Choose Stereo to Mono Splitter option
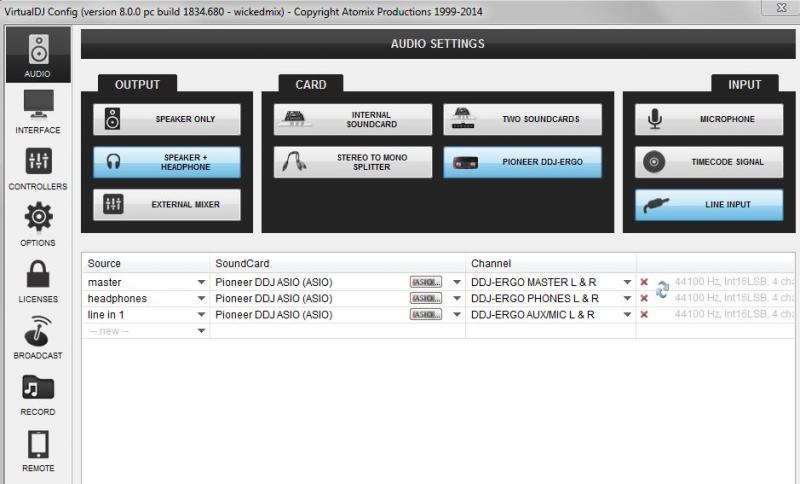The width and height of the screenshot is (800, 484). tap(353, 162)
